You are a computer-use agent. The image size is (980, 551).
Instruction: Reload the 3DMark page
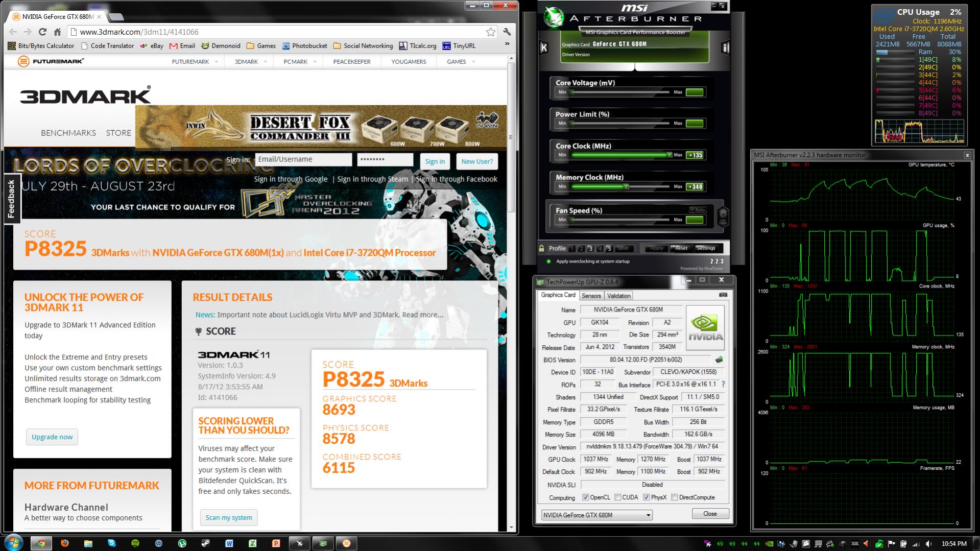pyautogui.click(x=42, y=32)
